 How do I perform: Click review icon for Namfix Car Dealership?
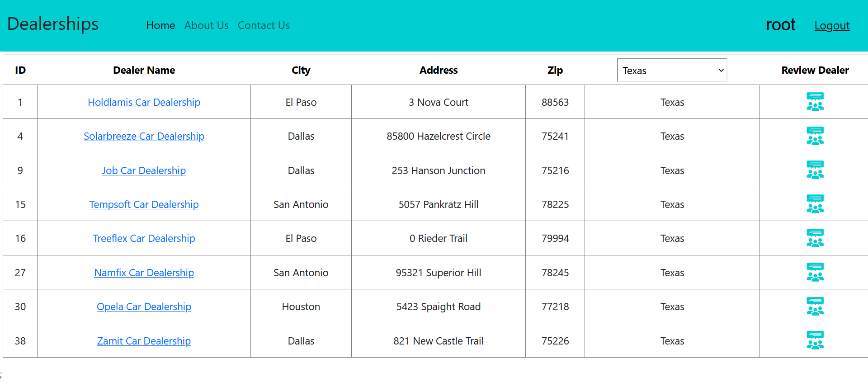point(815,272)
